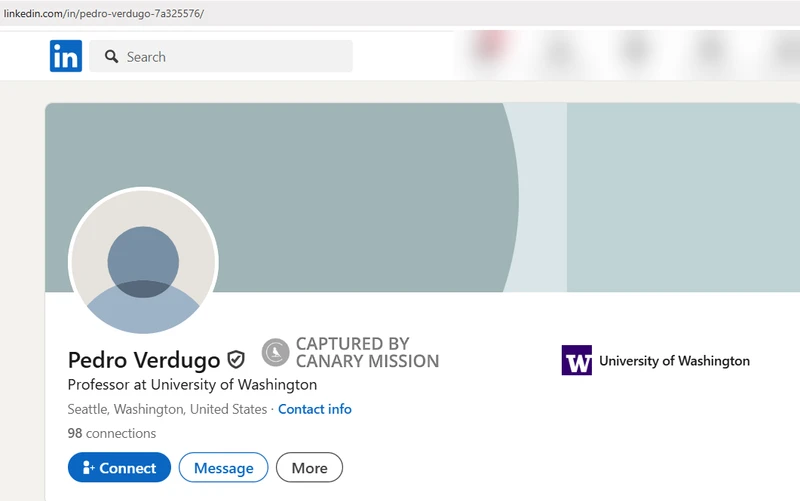Send a Connect request to Pedro Verdugo
The height and width of the screenshot is (501, 800).
tap(119, 467)
